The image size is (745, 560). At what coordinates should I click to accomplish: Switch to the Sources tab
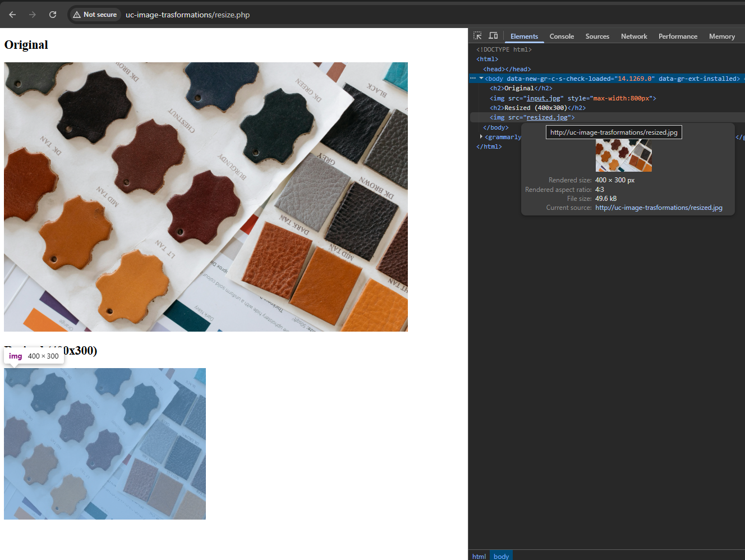[x=597, y=36]
